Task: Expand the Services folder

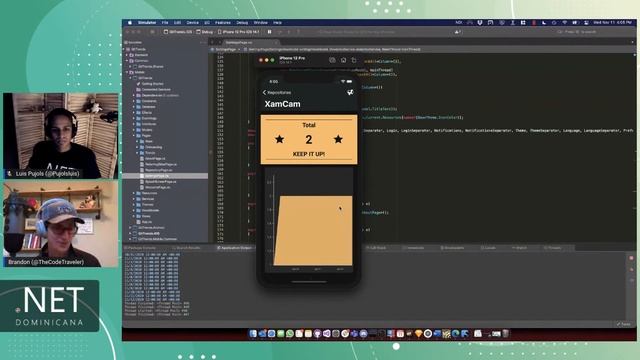Action: click(x=134, y=199)
